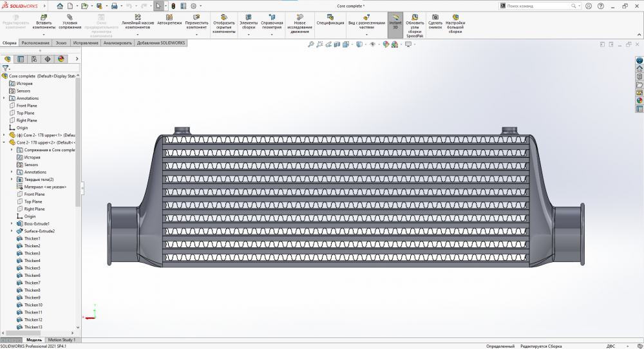644x349 pixels.
Task: Click Спецификация (Bill of Materials) tool
Action: 330,21
